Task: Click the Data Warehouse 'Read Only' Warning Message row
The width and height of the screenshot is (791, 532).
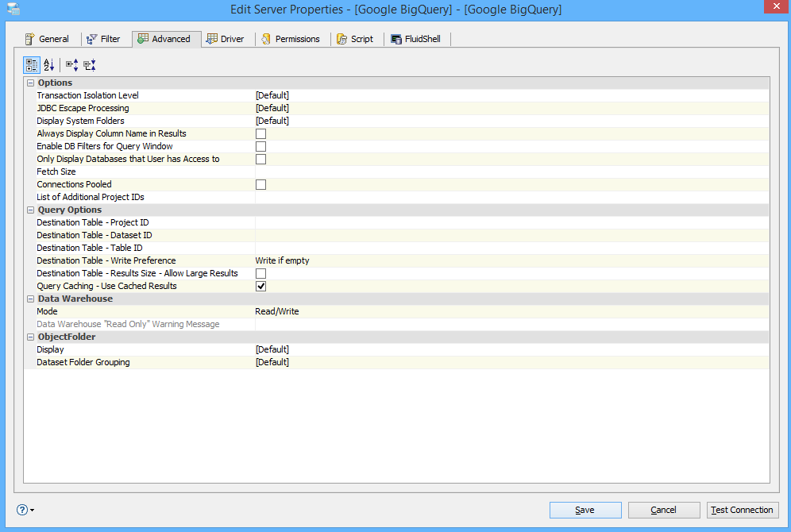Action: [x=397, y=324]
